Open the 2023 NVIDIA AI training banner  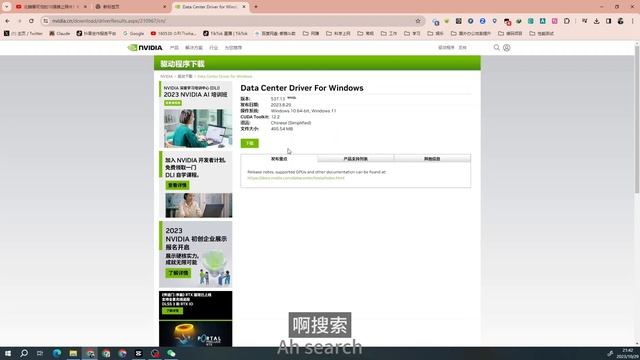pyautogui.click(x=196, y=115)
